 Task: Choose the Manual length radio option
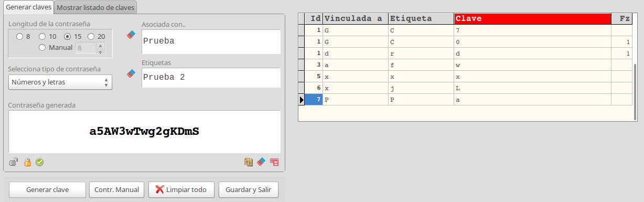[56, 47]
